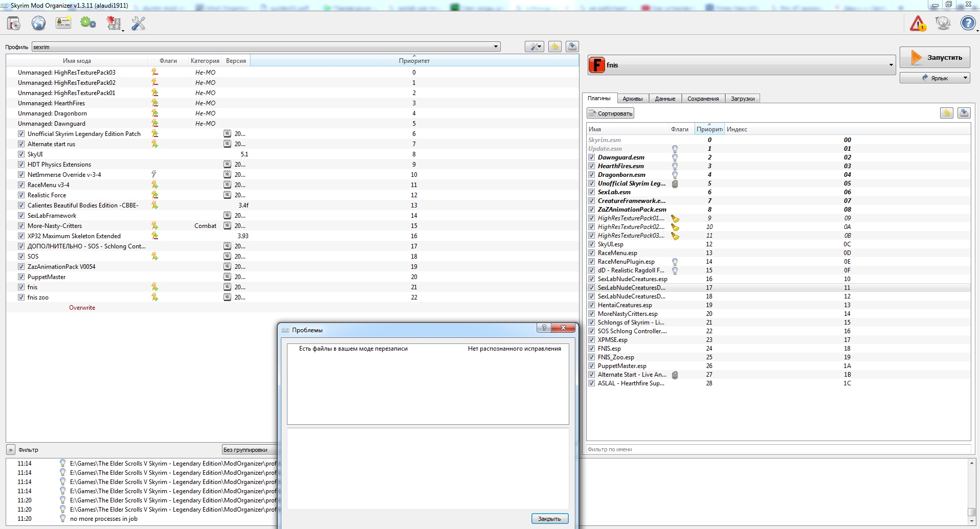980x529 pixels.
Task: Click the Имя мода column header
Action: (77, 60)
